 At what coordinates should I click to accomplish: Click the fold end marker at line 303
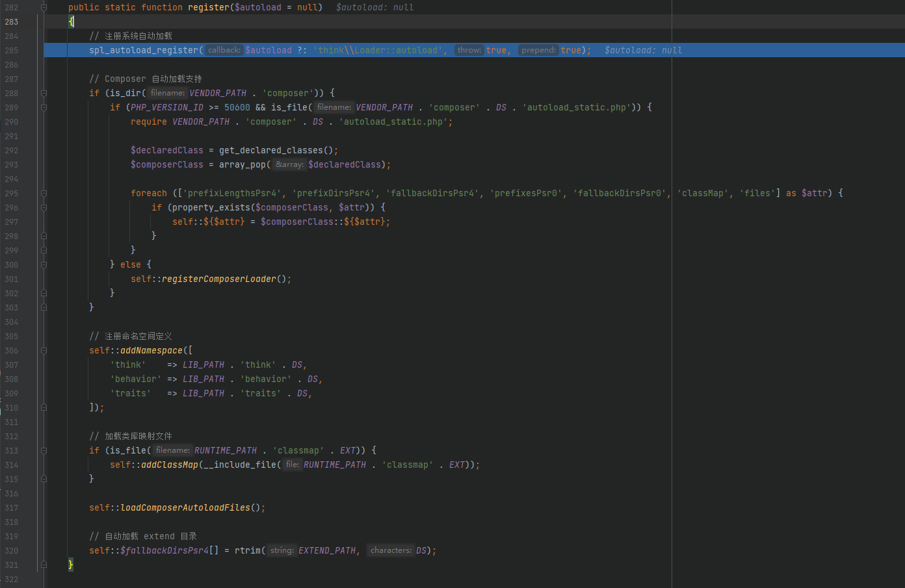44,307
